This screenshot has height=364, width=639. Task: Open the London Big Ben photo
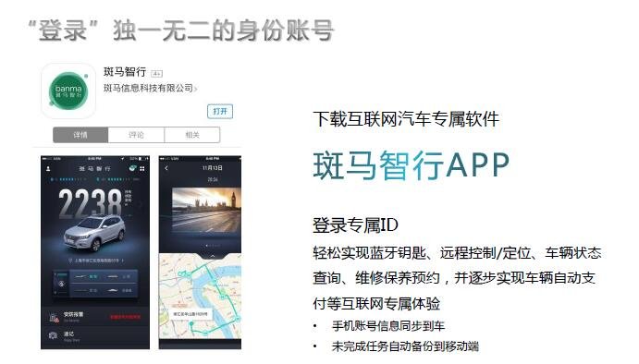[206, 210]
